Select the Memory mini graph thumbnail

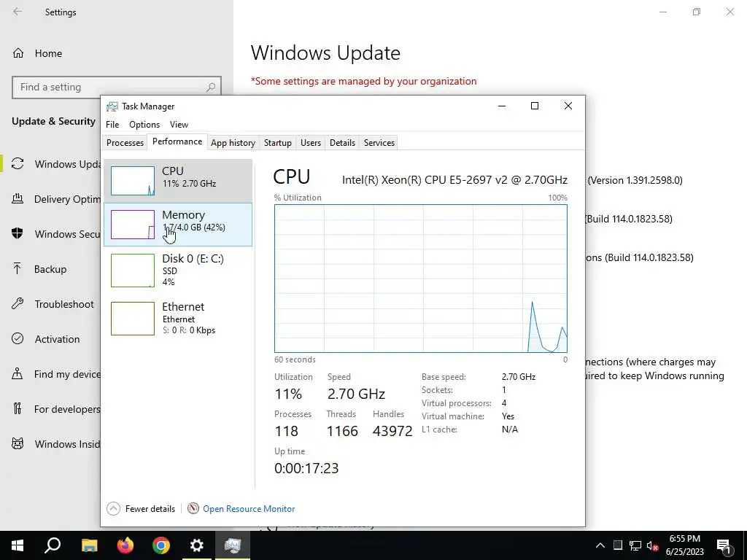point(133,225)
